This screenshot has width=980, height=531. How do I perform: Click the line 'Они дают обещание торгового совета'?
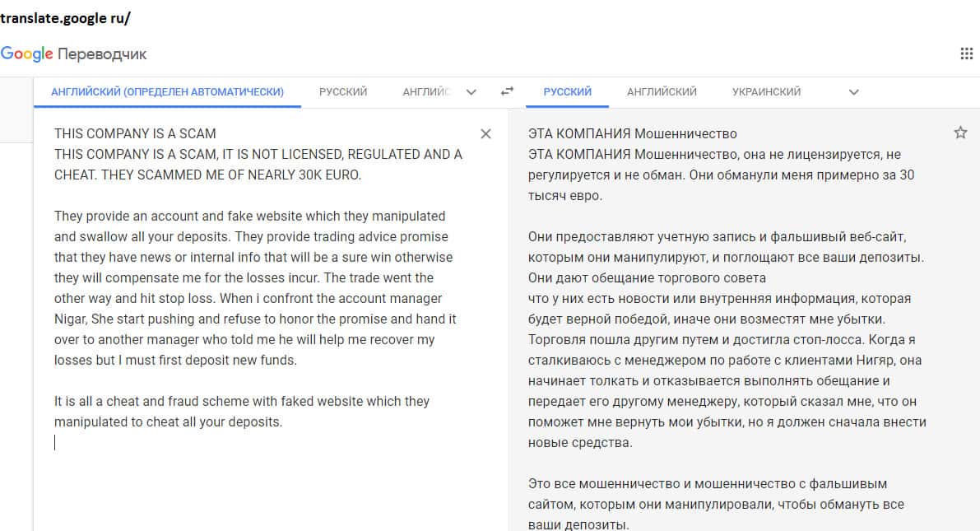click(647, 278)
